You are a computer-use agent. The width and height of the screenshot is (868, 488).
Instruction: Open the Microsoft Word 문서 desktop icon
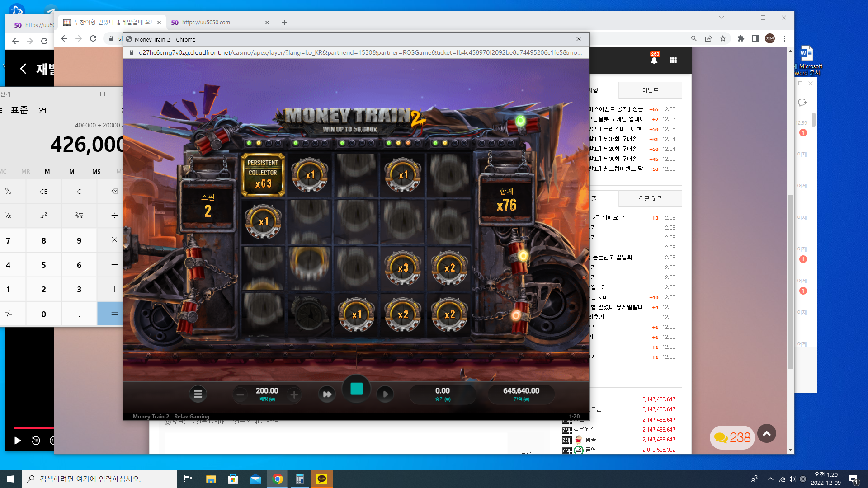point(807,61)
